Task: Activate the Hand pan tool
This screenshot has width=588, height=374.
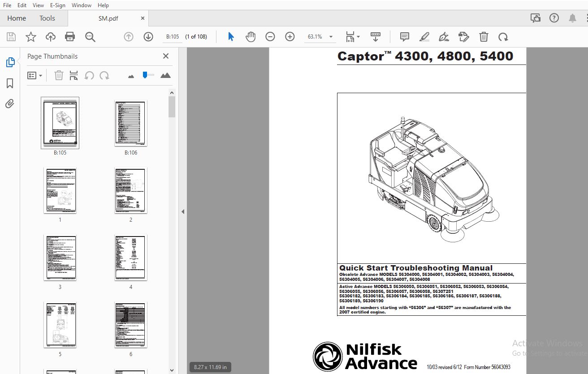Action: 251,37
